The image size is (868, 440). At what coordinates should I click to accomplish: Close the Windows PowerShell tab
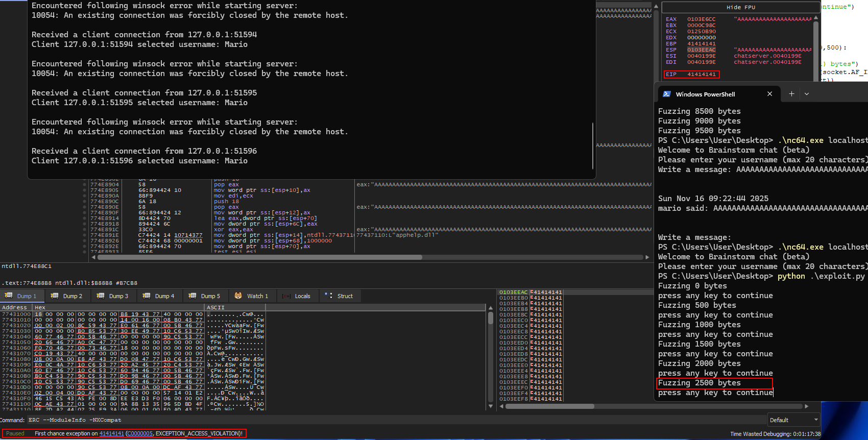pyautogui.click(x=769, y=94)
